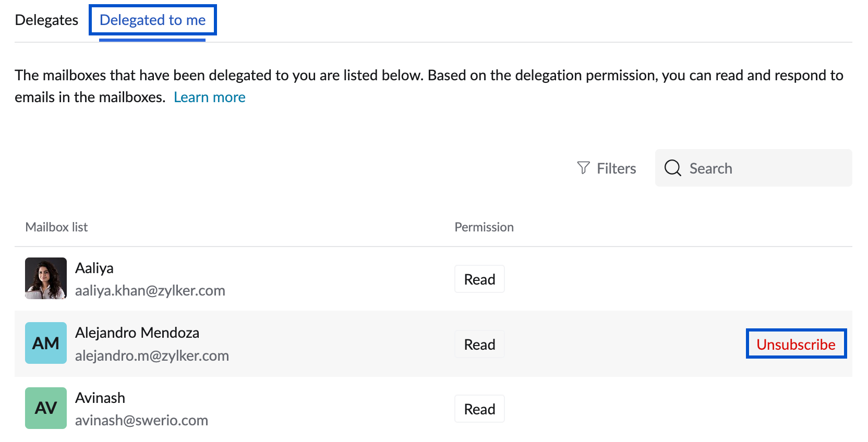Image resolution: width=868 pixels, height=442 pixels.
Task: Click Aaliya's profile photo
Action: (46, 278)
